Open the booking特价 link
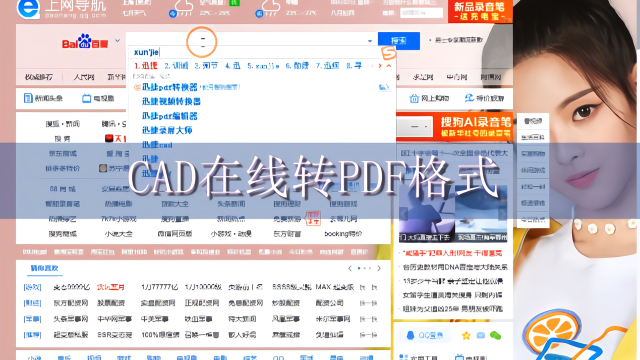Viewport: 640px width, 360px height. pyautogui.click(x=343, y=234)
